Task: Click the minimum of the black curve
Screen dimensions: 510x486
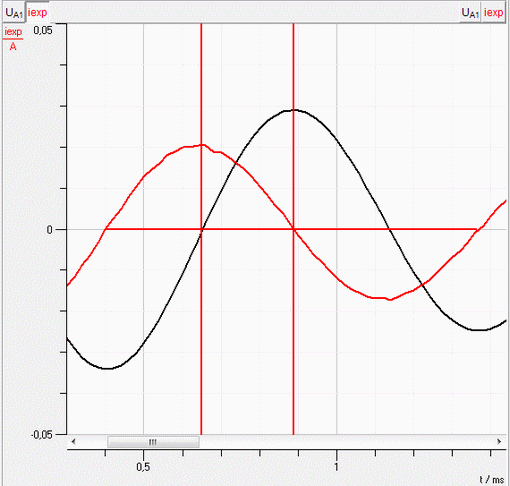Action: coord(107,368)
